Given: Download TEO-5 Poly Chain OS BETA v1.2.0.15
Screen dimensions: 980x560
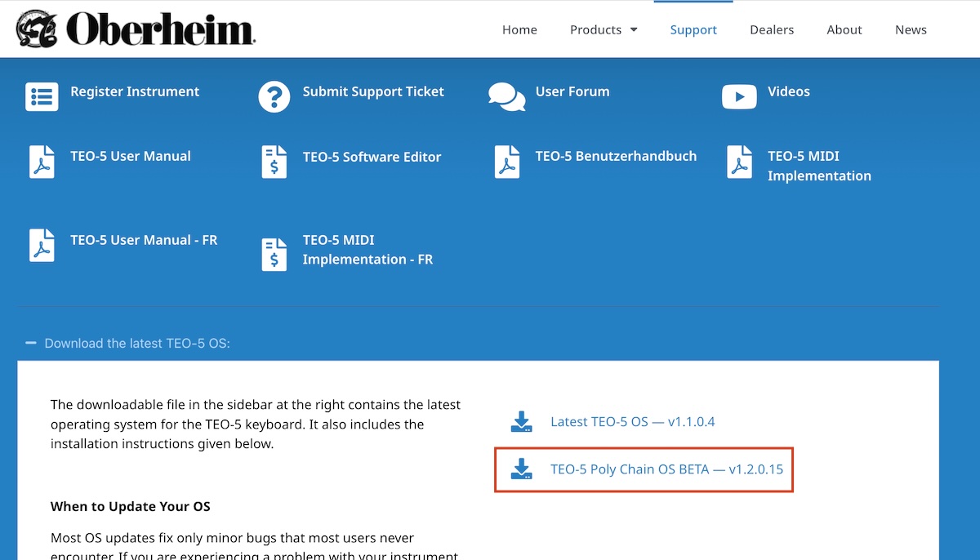Looking at the screenshot, I should pyautogui.click(x=667, y=469).
